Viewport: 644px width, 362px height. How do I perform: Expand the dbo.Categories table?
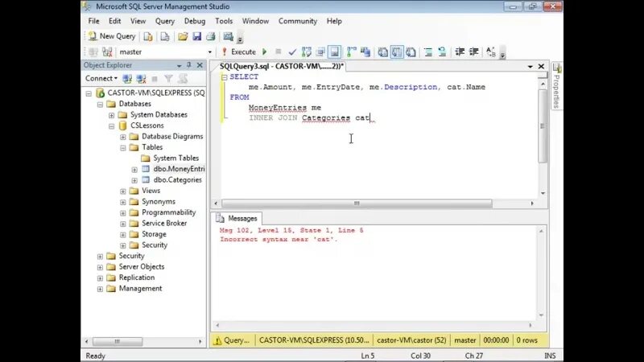(x=134, y=180)
